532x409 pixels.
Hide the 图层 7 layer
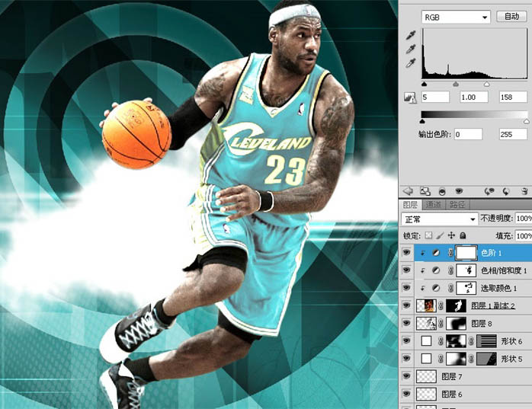click(406, 376)
